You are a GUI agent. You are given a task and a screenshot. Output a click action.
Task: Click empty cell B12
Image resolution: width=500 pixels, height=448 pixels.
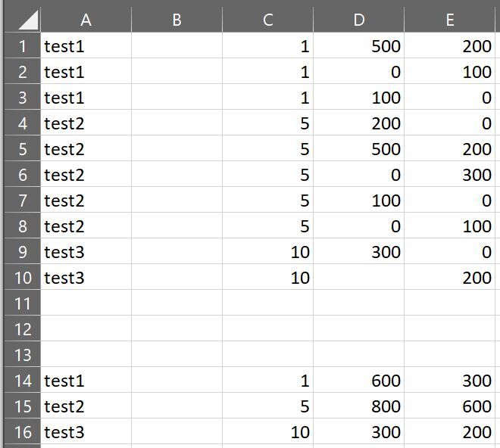click(177, 328)
